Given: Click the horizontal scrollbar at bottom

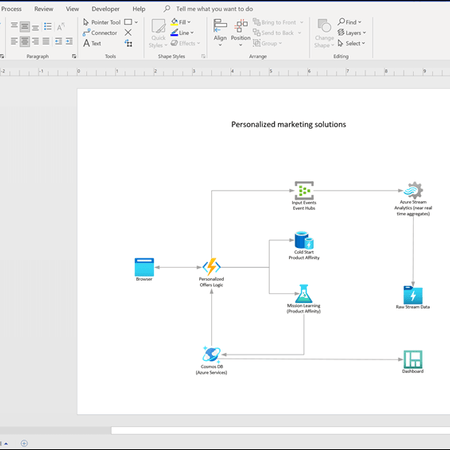Looking at the screenshot, I should coord(280,430).
